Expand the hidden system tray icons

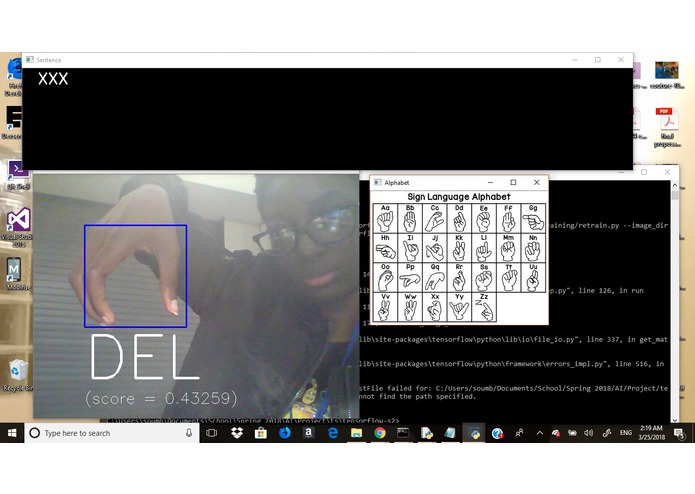point(539,433)
